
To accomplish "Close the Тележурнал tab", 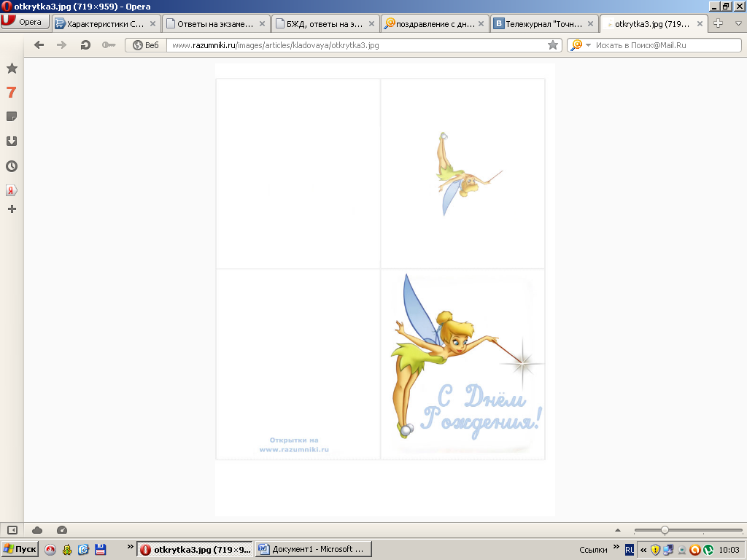I will 590,24.
